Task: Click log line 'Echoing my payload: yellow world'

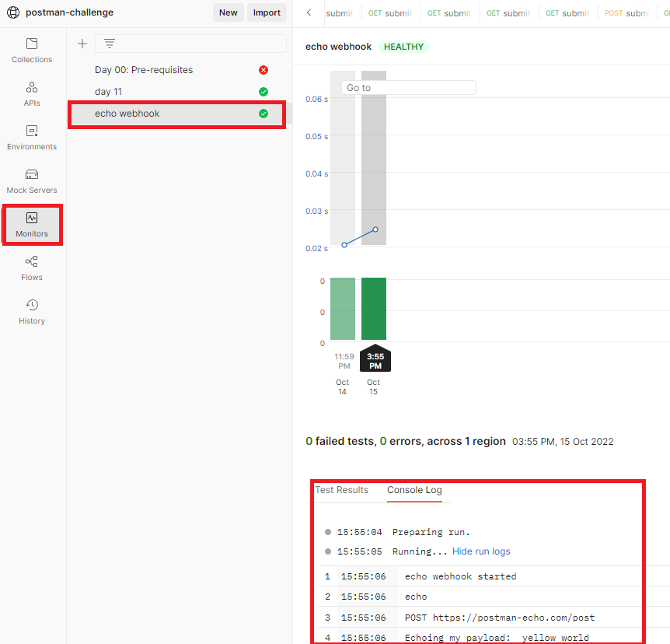Action: 497,638
